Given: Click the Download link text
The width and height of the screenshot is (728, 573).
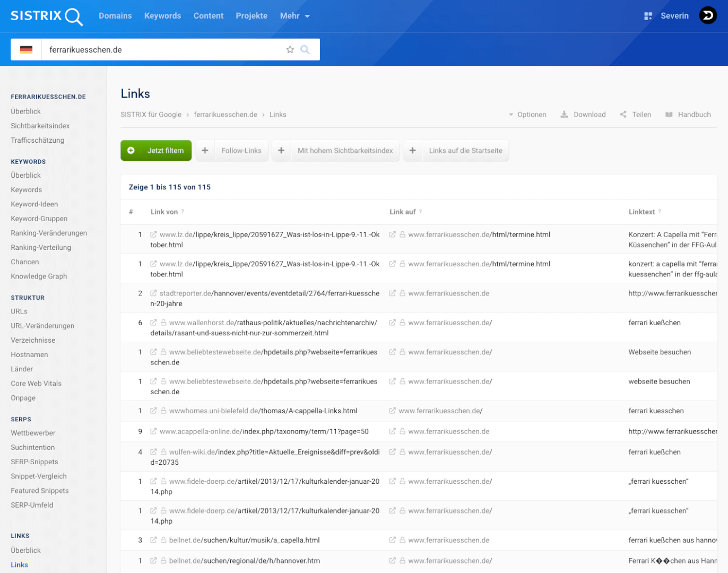Looking at the screenshot, I should pos(590,115).
